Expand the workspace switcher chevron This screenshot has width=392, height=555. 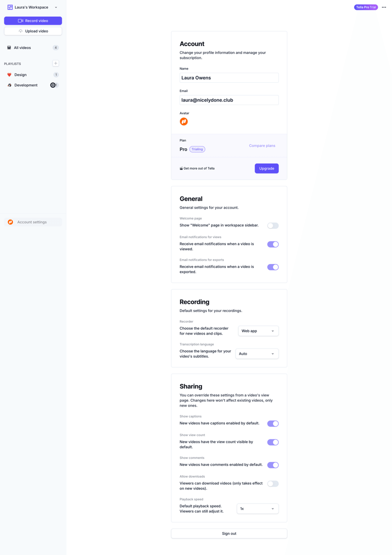point(56,7)
